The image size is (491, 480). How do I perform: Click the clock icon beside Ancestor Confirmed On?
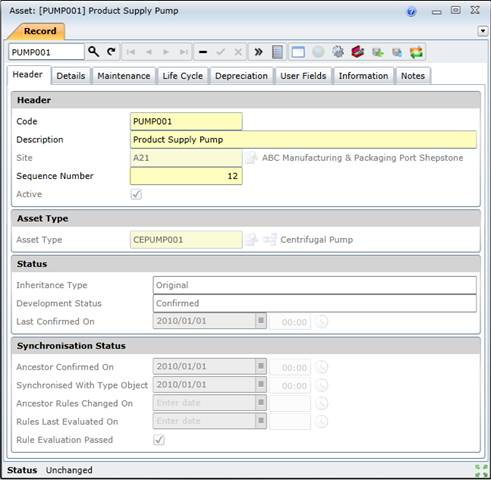(321, 367)
